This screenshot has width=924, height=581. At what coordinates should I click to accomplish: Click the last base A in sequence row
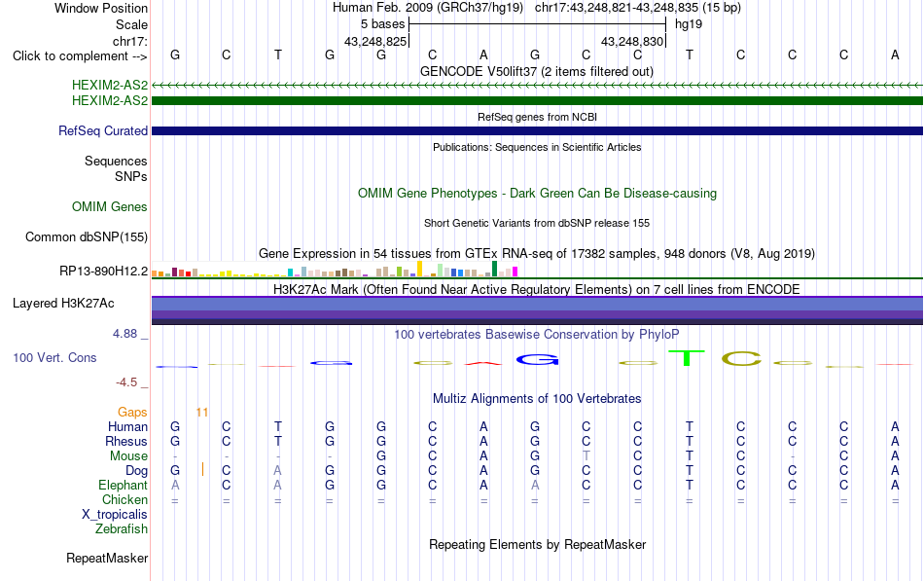[x=895, y=55]
